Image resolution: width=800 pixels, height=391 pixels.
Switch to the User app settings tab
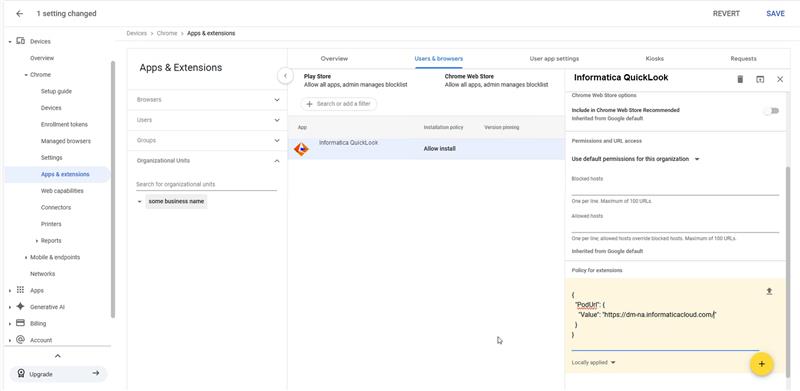pos(554,59)
